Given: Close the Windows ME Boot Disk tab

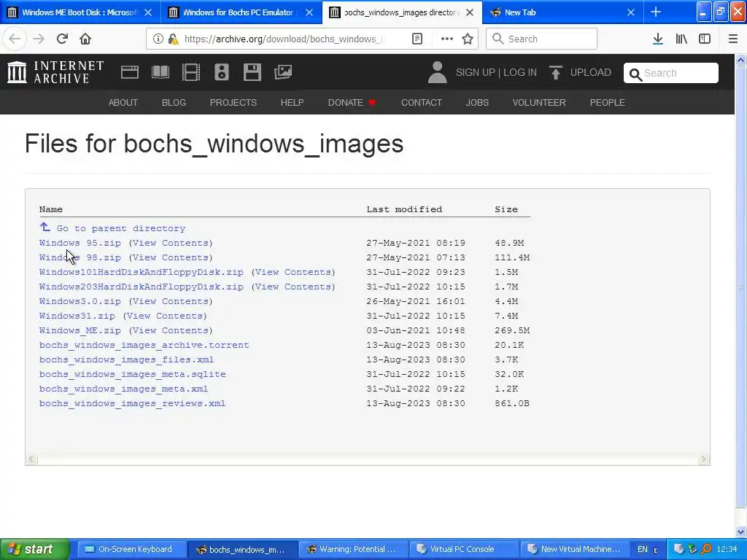Looking at the screenshot, I should pyautogui.click(x=148, y=12).
